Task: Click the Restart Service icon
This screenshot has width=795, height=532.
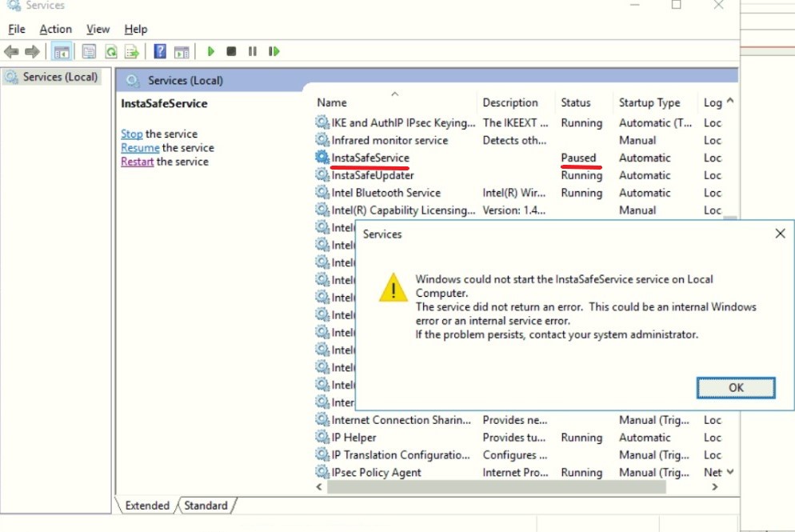Action: pyautogui.click(x=274, y=51)
